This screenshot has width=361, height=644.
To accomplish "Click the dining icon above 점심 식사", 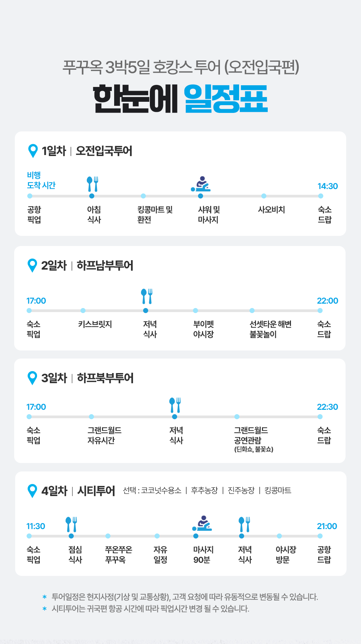I will 71,524.
